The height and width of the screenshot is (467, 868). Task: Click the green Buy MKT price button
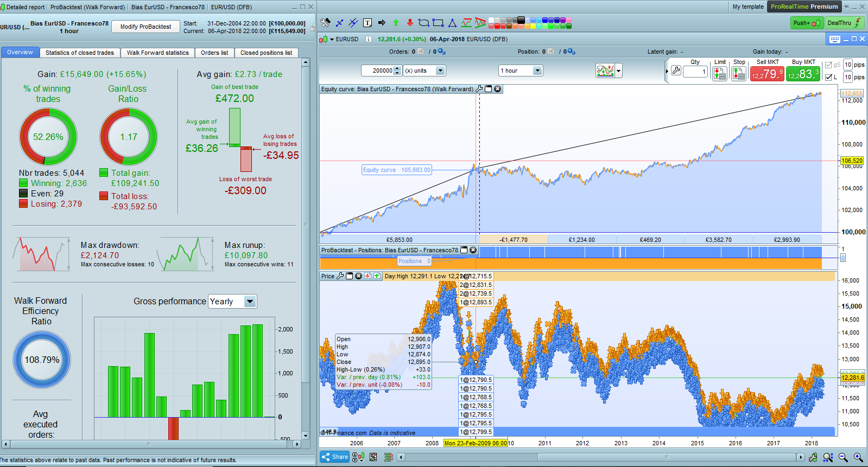coord(803,74)
